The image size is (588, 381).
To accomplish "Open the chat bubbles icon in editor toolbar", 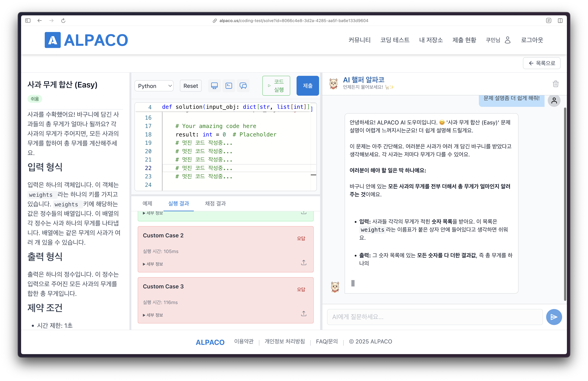I will [x=243, y=86].
